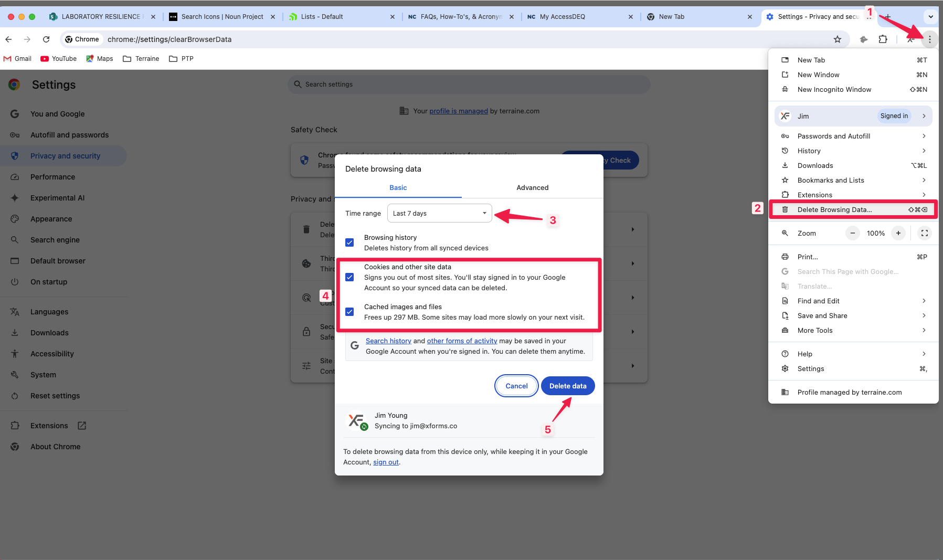Click the Chrome three-dot menu icon

pos(929,39)
